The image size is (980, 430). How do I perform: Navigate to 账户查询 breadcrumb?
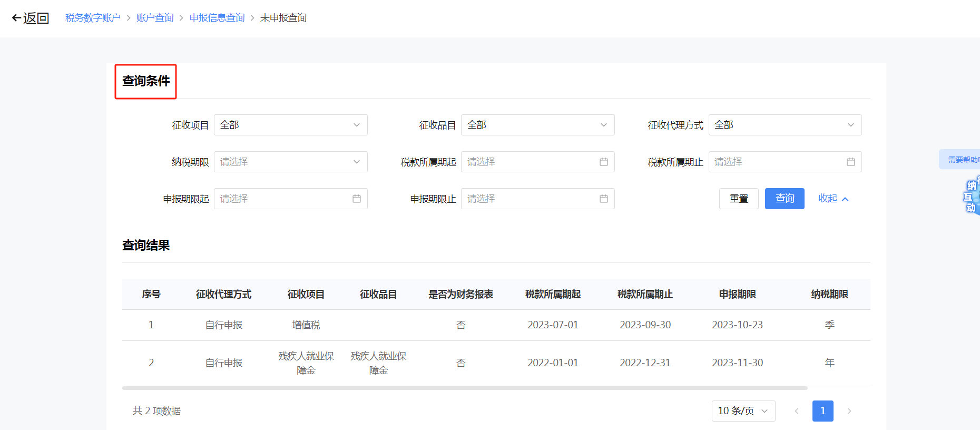(x=155, y=18)
